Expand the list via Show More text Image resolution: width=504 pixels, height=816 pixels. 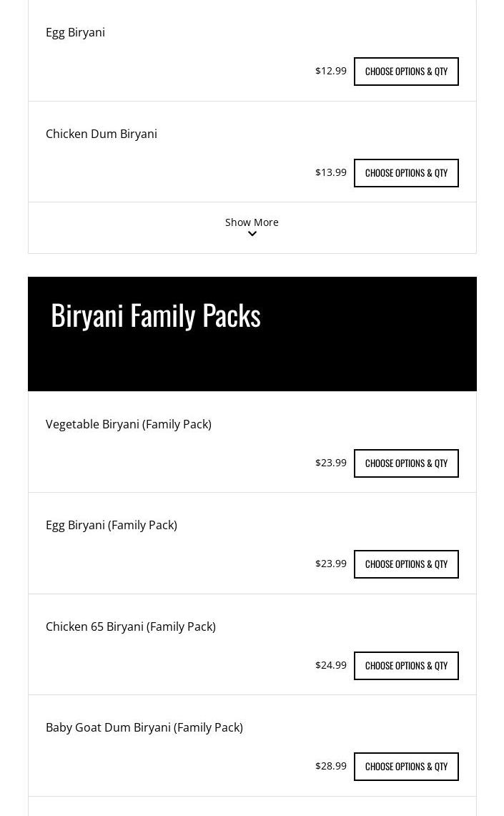252,222
